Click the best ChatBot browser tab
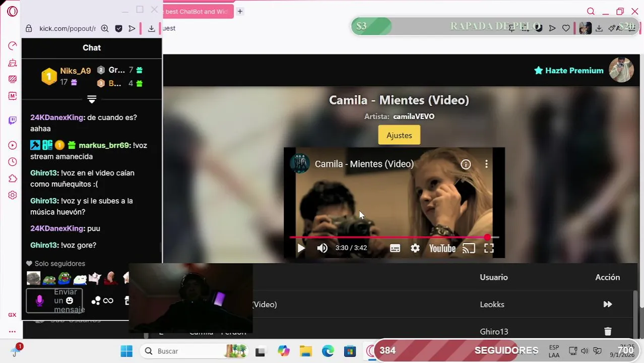Viewport: 644px width, 363px height. coord(198,11)
